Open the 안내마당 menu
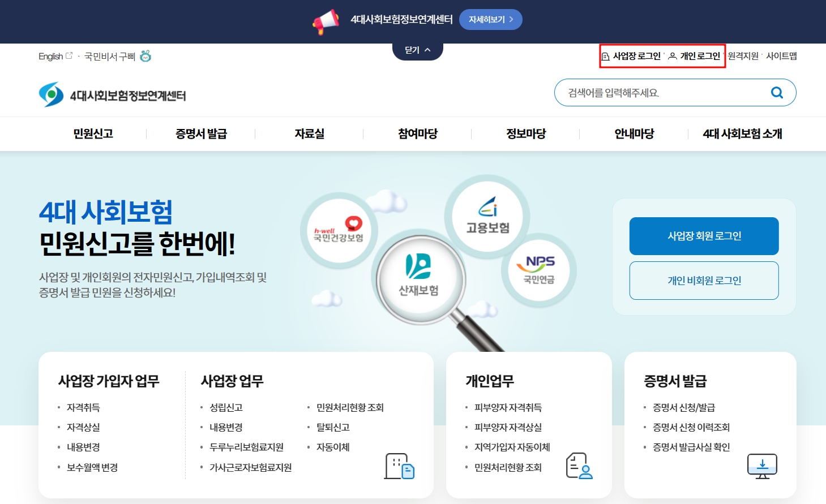826x504 pixels. tap(634, 133)
